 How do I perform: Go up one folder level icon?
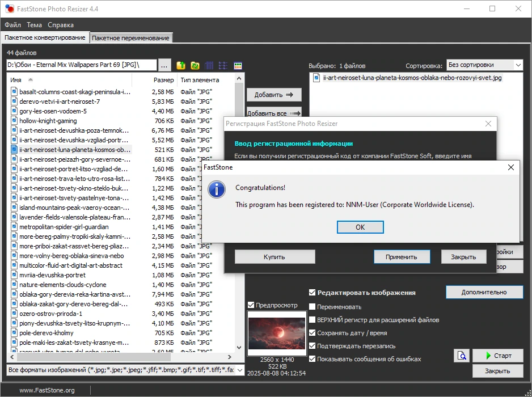(181, 65)
